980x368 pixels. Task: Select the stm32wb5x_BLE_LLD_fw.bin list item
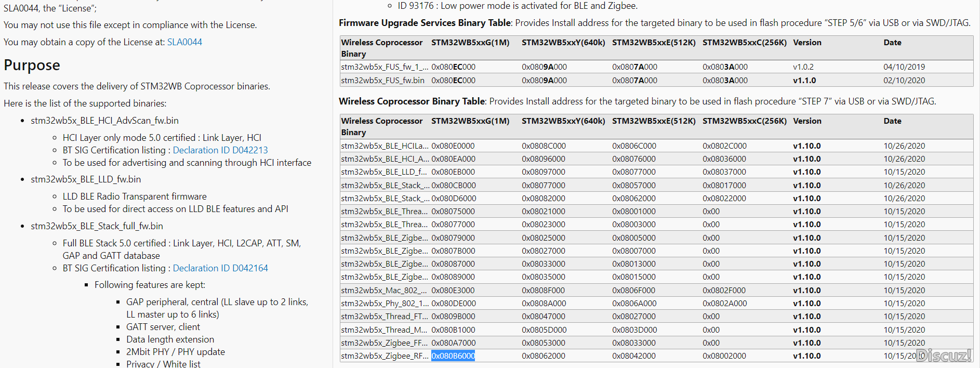click(86, 179)
